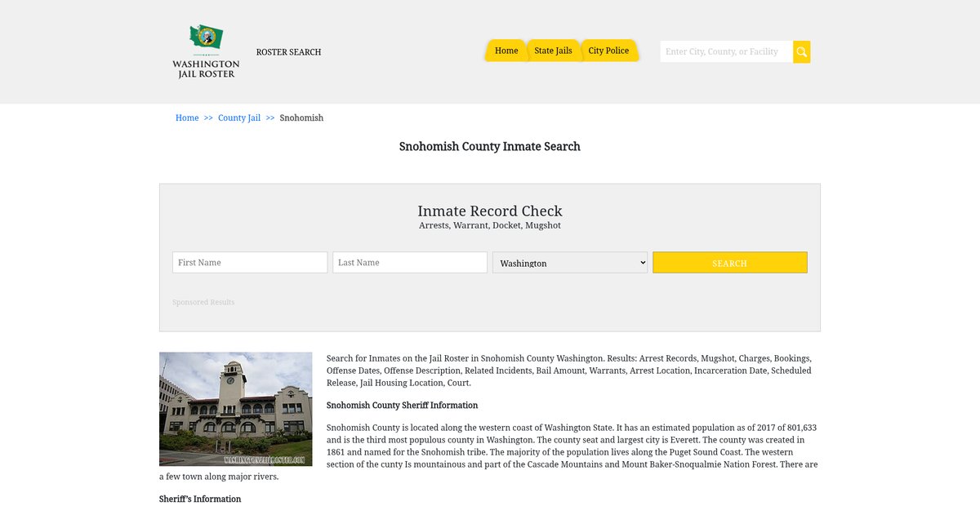Click the Inmate Record Check heading

(x=490, y=211)
